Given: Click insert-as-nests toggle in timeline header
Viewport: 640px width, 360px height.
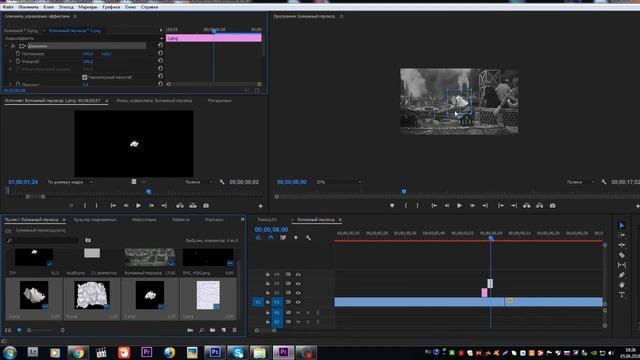Looking at the screenshot, I should (258, 238).
